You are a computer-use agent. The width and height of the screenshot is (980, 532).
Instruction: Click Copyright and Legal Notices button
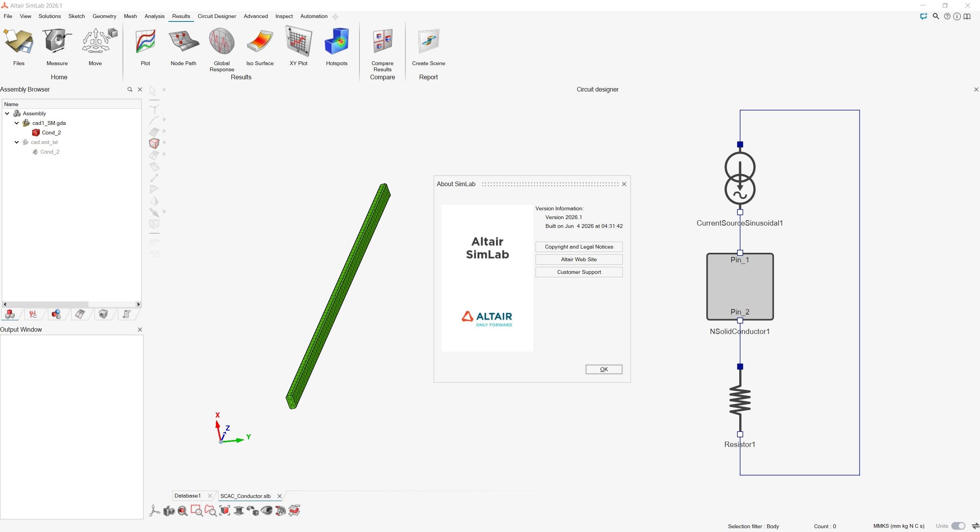point(579,247)
